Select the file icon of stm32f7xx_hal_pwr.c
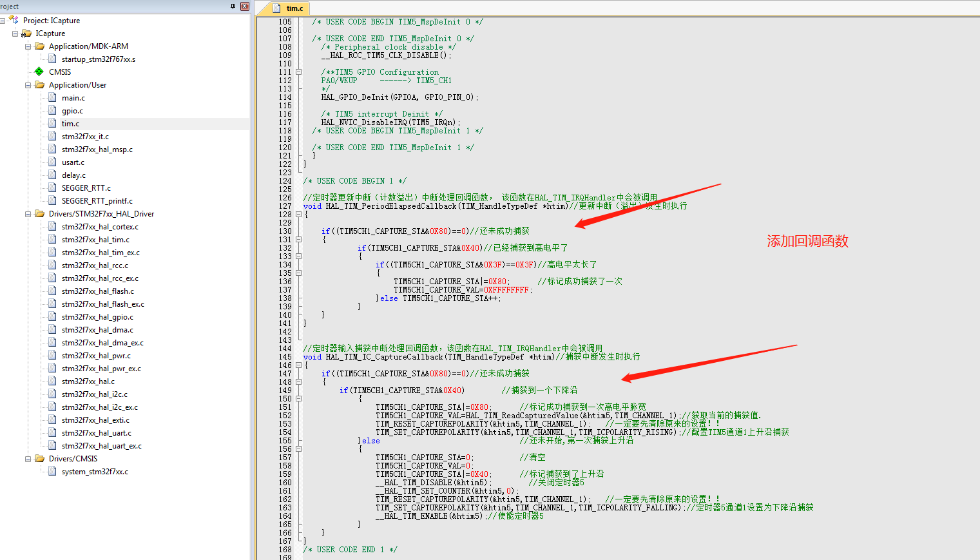The image size is (980, 560). click(52, 355)
